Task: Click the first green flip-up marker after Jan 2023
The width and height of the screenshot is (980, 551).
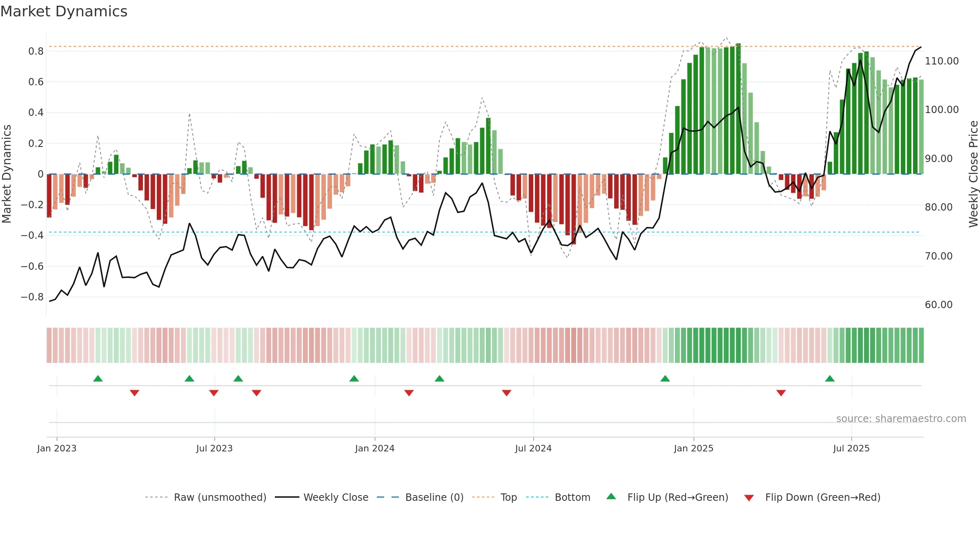Action: (98, 378)
